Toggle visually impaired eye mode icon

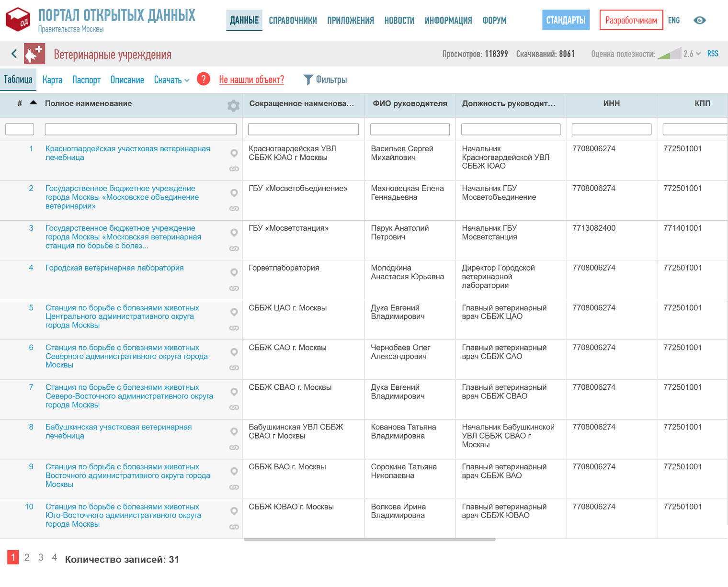(x=700, y=20)
